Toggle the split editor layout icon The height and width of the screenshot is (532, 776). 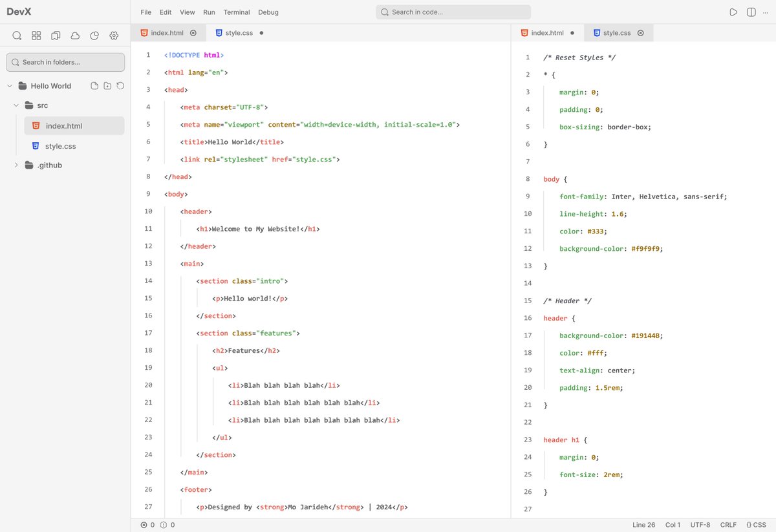(x=751, y=12)
